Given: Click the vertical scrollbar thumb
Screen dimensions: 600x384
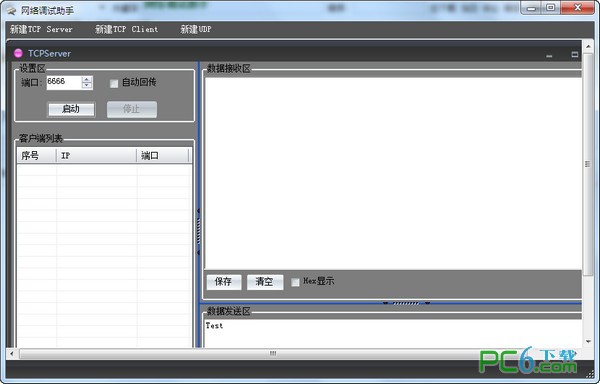Looking at the screenshot, I should click(x=588, y=164).
